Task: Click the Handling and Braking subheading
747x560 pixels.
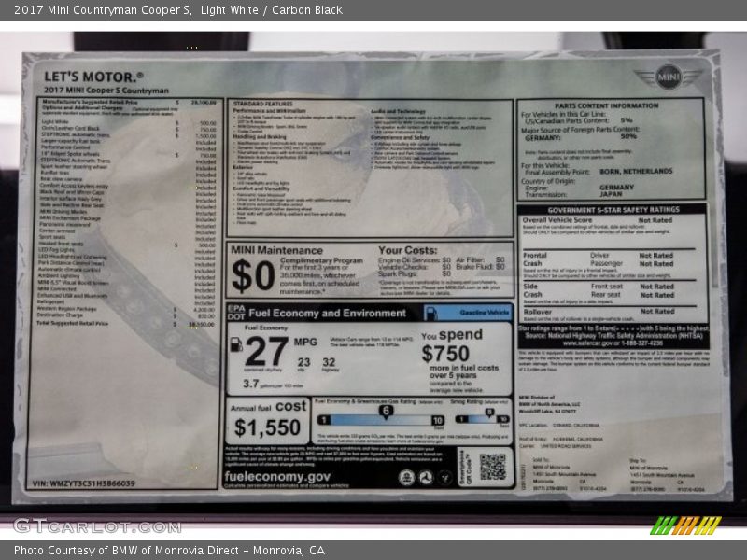Action: click(260, 136)
